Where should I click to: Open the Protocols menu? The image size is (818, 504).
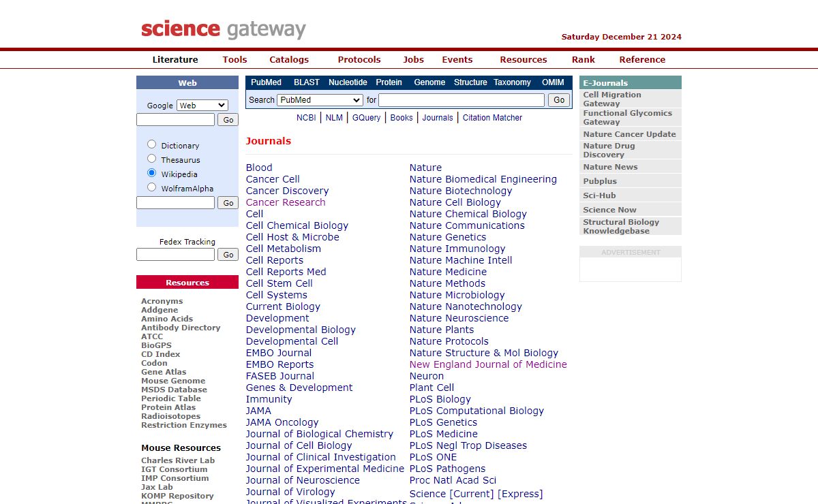pos(359,59)
